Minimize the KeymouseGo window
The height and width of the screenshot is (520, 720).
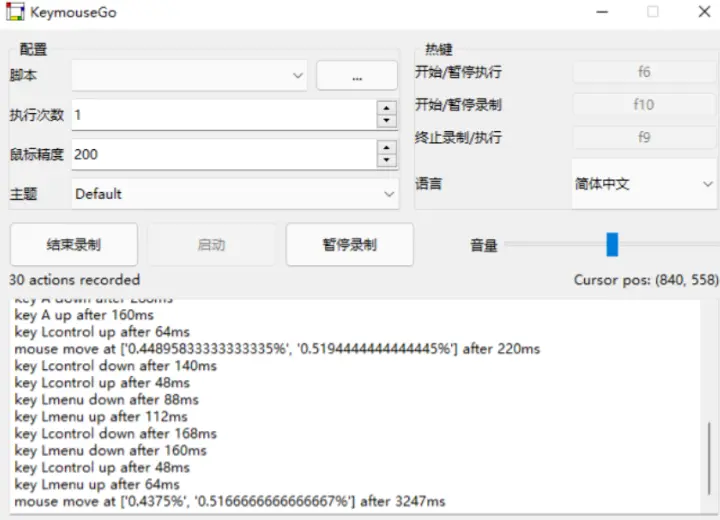602,12
